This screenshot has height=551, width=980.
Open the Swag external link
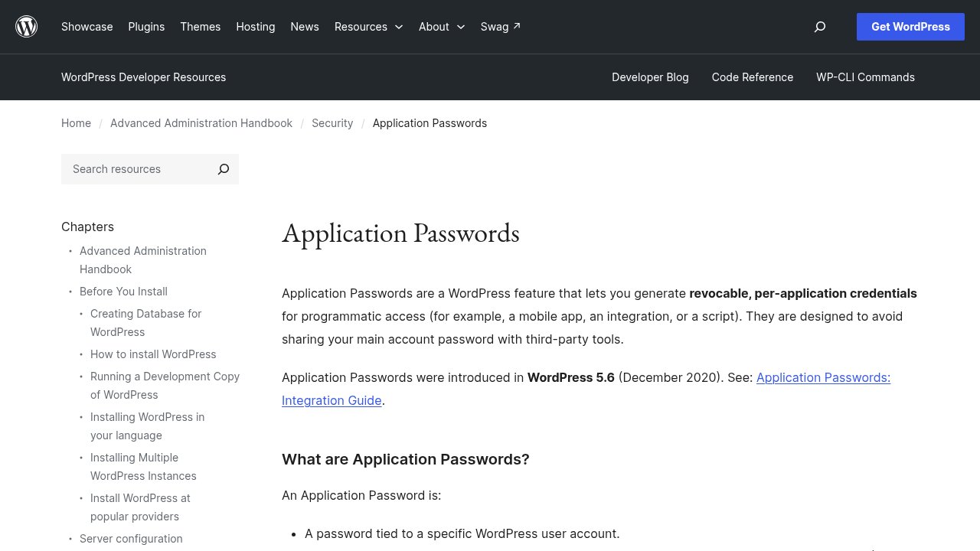(501, 27)
